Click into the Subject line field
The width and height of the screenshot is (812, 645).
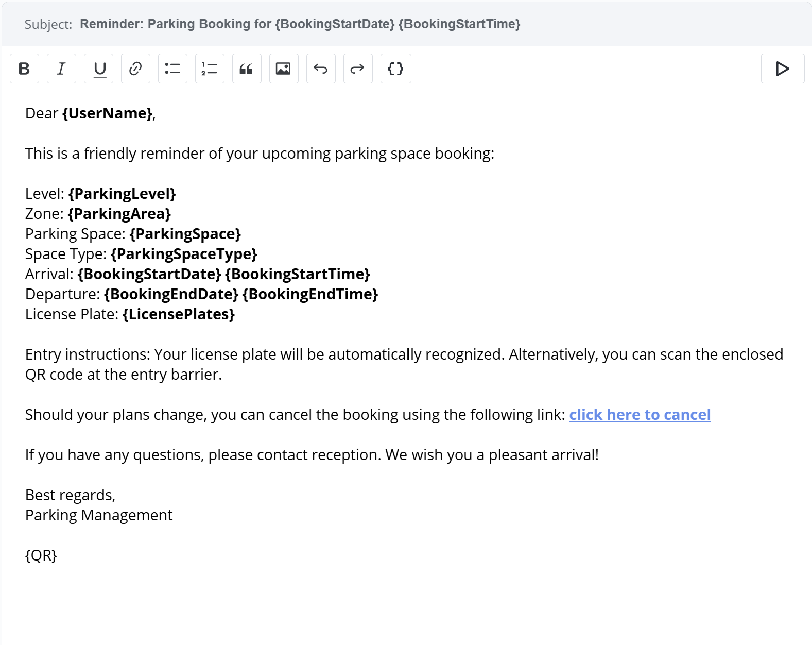pyautogui.click(x=300, y=24)
